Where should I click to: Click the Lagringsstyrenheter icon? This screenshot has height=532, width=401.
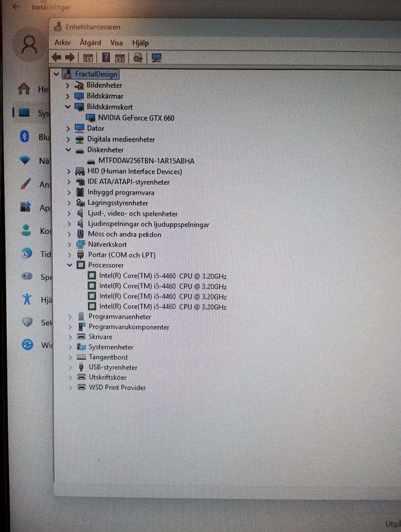pyautogui.click(x=80, y=203)
